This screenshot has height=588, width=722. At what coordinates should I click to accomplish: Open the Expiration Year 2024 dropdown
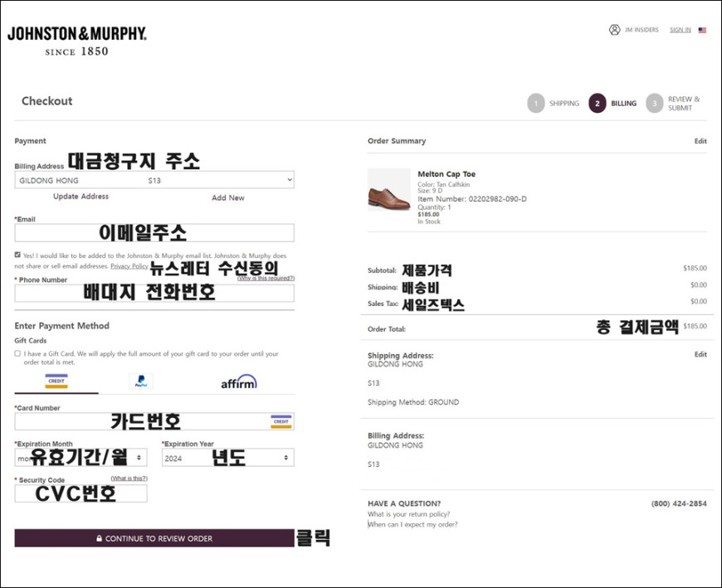(228, 458)
